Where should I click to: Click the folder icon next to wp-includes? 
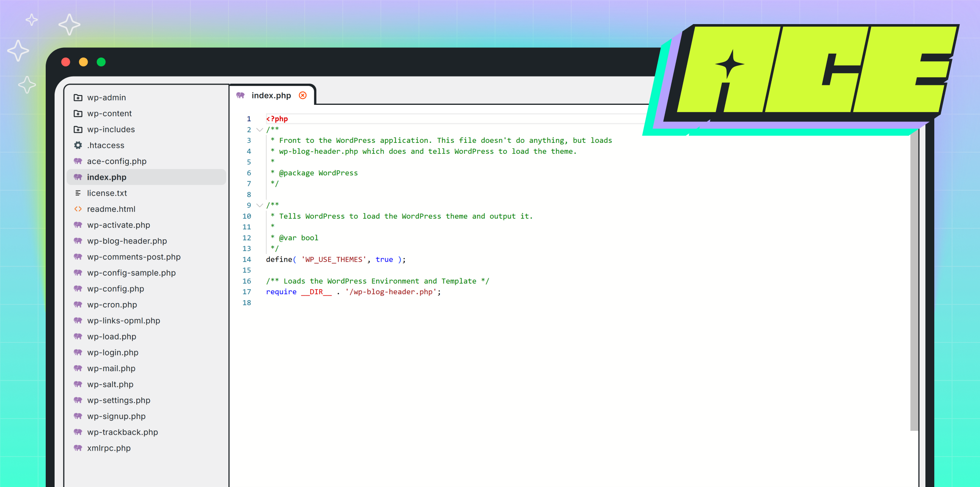point(78,129)
